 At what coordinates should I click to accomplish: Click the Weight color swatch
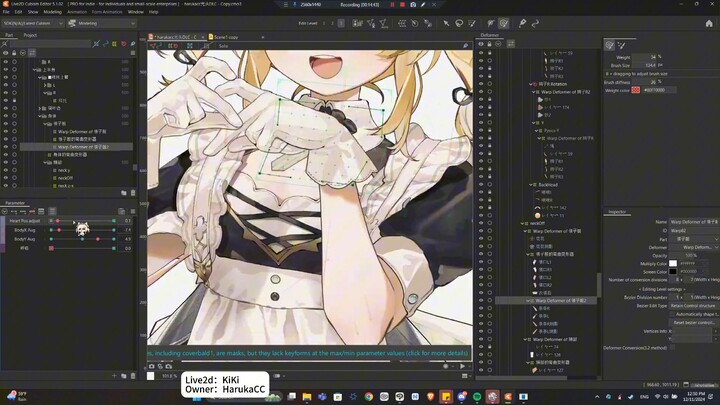click(636, 90)
